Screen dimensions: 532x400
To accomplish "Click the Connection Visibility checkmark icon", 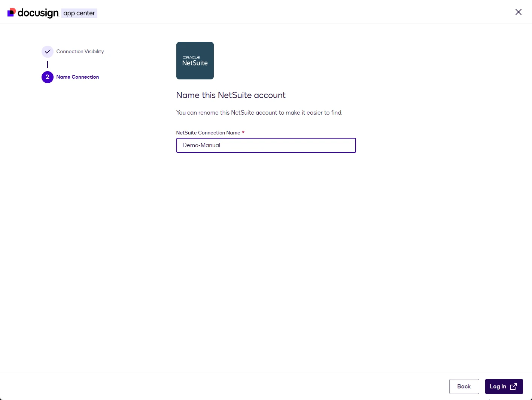I will tap(48, 52).
